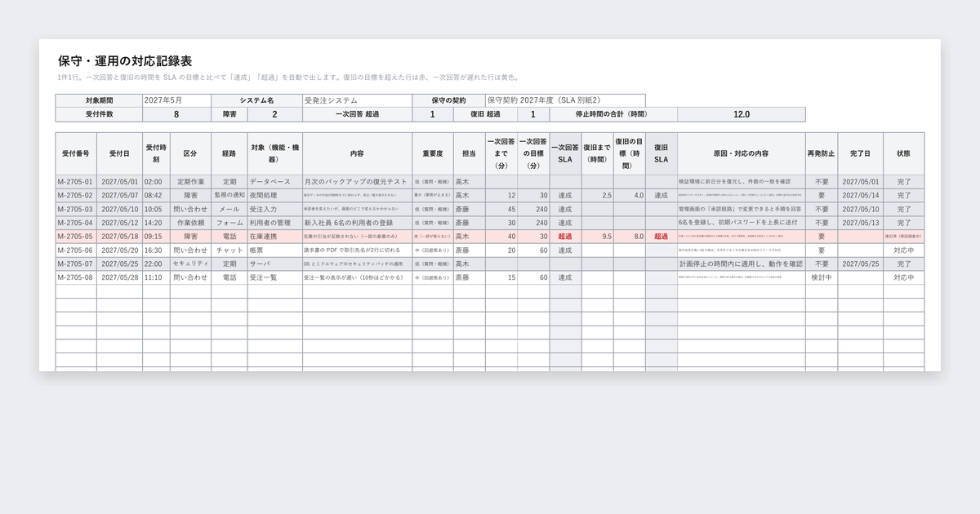This screenshot has height=514, width=980.
Task: Click the completion date 2027/05/14
Action: pyautogui.click(x=861, y=195)
